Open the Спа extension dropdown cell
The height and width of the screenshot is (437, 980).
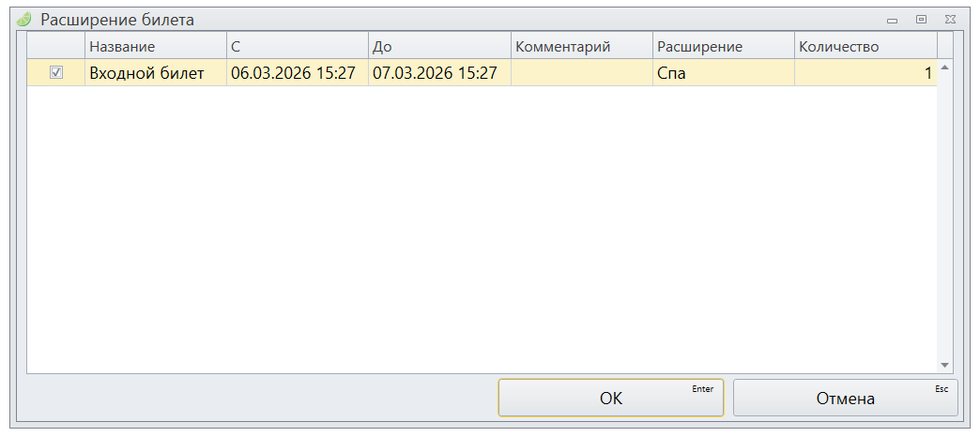[x=723, y=73]
